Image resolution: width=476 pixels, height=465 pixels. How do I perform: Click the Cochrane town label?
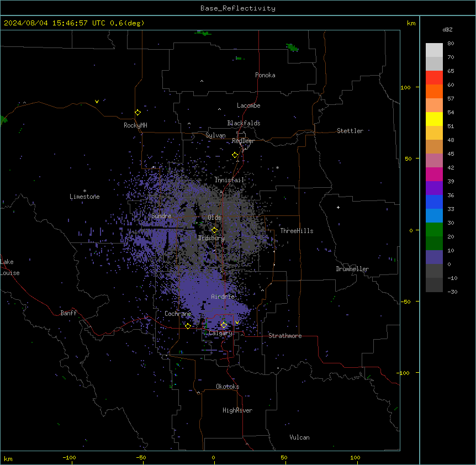[178, 314]
